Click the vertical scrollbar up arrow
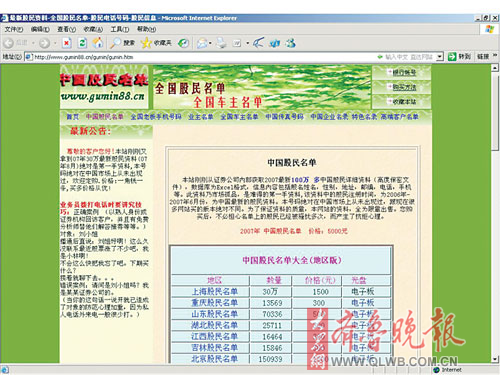 click(x=495, y=68)
